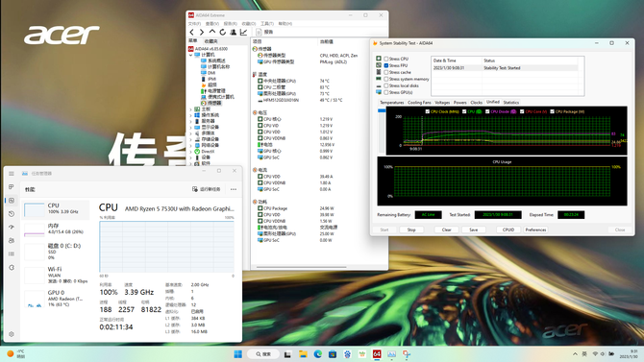The width and height of the screenshot is (644, 362).
Task: Refresh the AIDA64 sensor page
Action: point(223,32)
